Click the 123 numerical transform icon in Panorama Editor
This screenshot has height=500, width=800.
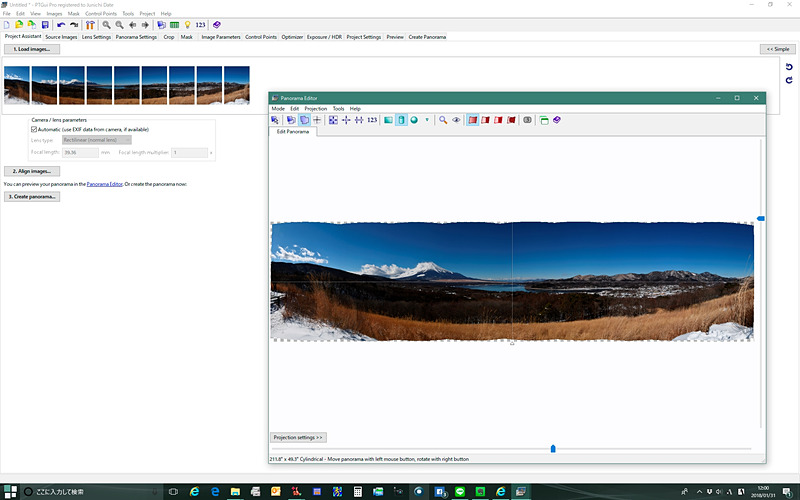click(x=372, y=120)
